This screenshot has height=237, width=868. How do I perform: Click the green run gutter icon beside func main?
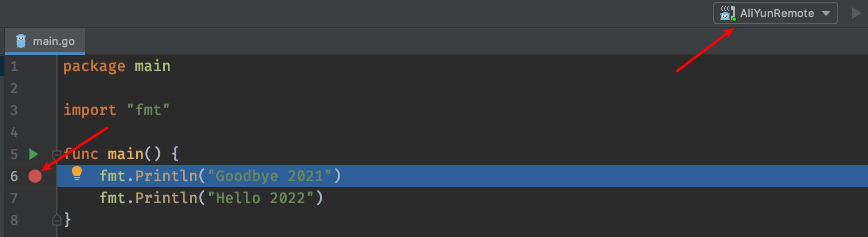[33, 154]
